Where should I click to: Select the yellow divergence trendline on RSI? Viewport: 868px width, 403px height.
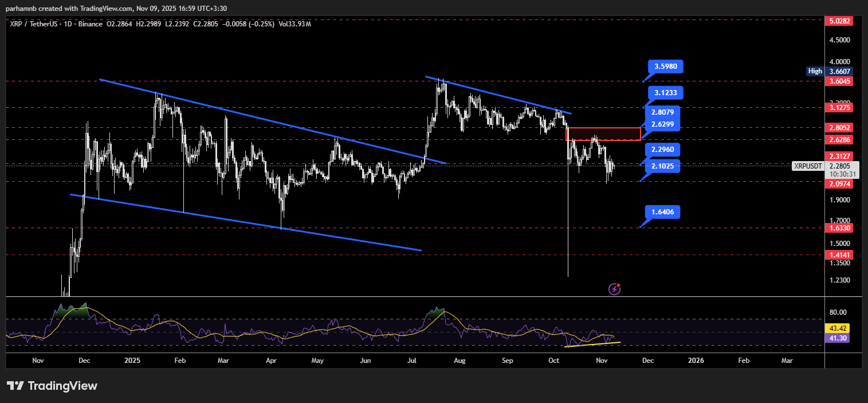pos(592,344)
